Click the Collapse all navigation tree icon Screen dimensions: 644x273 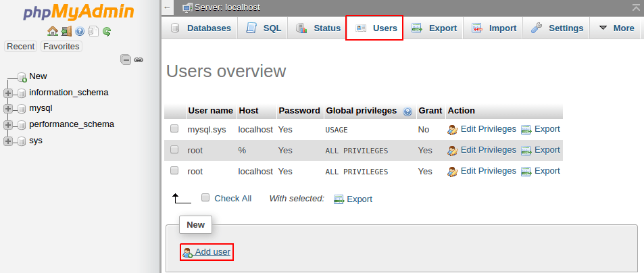(x=126, y=59)
